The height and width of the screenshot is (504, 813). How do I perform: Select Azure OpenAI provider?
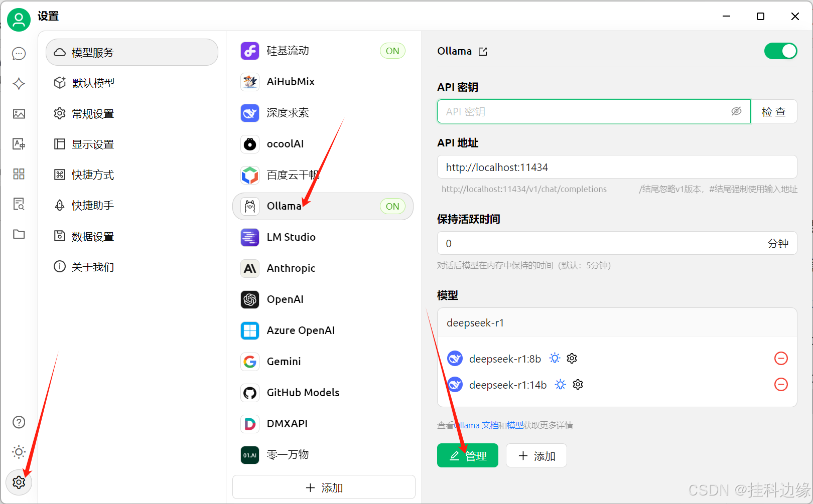(x=323, y=330)
